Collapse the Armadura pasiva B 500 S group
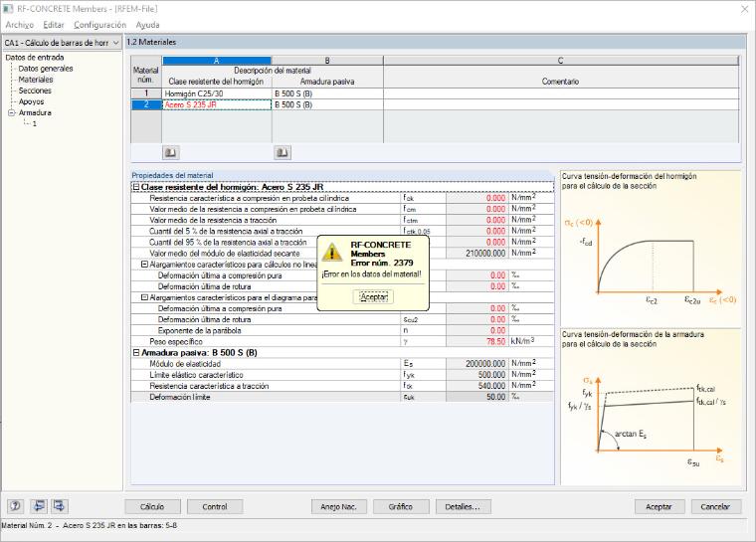756x542 pixels. (x=136, y=353)
